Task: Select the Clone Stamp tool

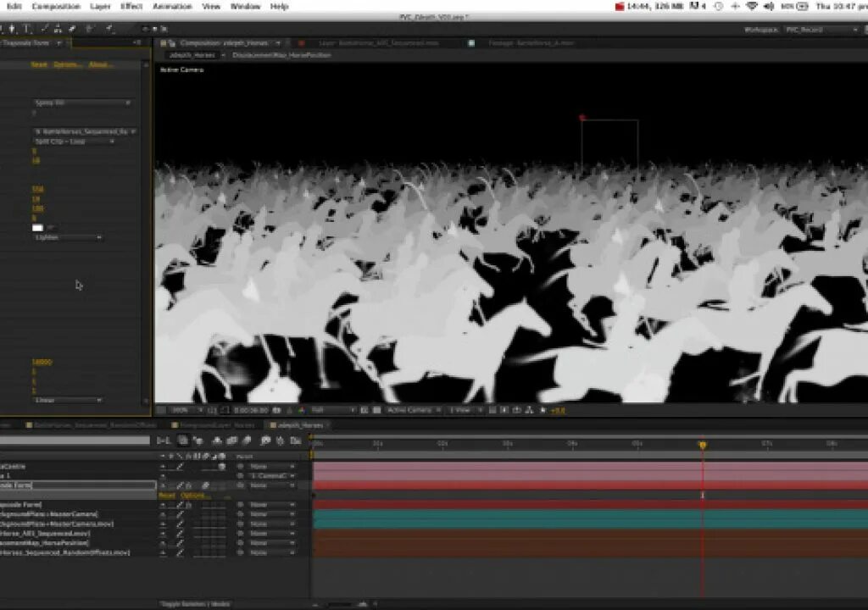Action: click(58, 29)
